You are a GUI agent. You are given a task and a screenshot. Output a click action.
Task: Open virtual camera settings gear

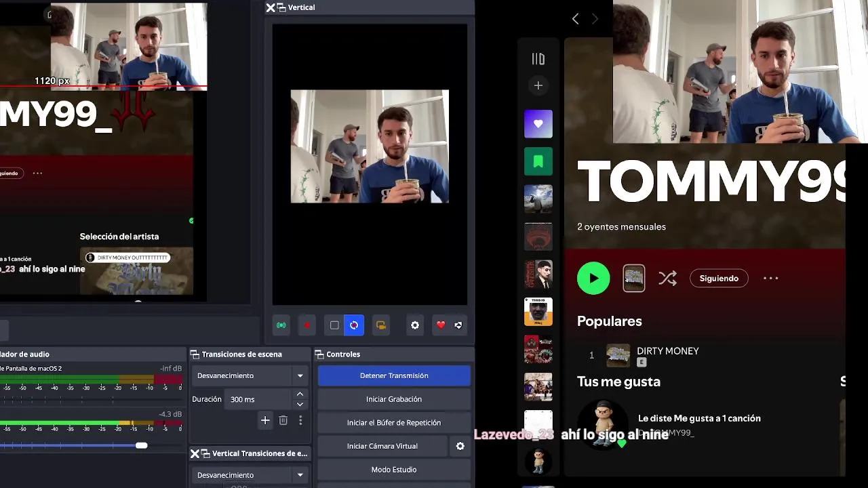[x=460, y=446]
